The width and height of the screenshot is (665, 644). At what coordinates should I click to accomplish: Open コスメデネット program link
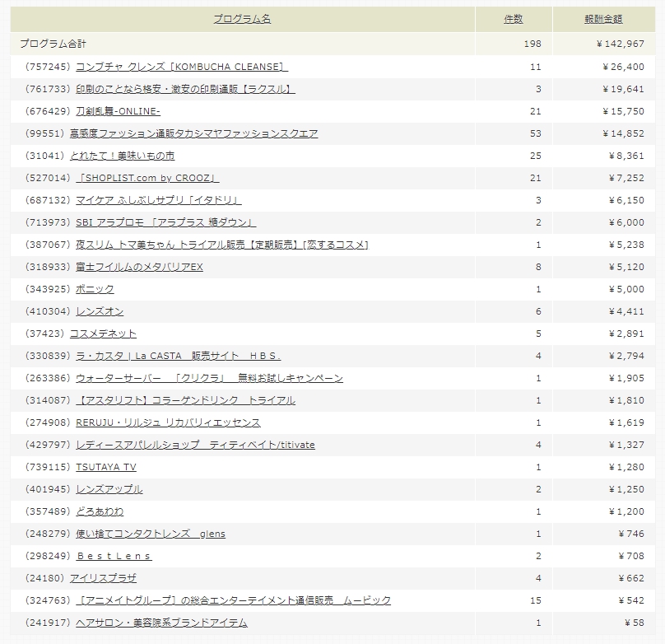(x=103, y=334)
